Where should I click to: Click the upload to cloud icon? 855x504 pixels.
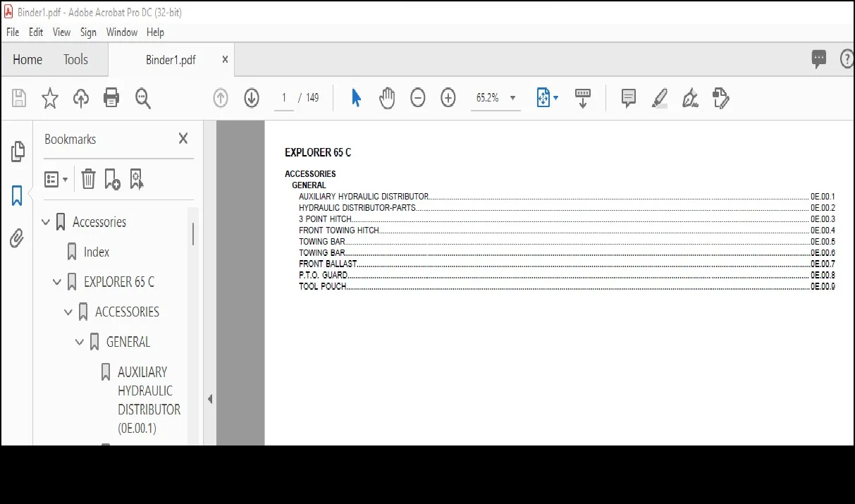tap(80, 98)
